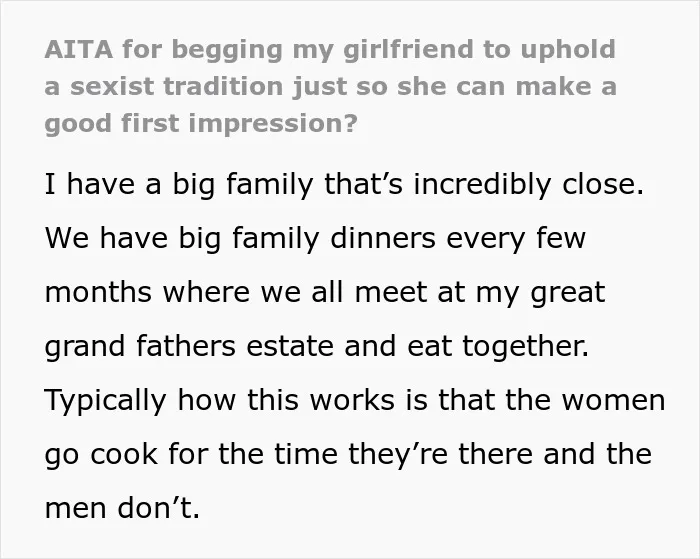Click the word "girlfriend" in the title
Viewport: 700px width, 559px height.
tap(408, 50)
